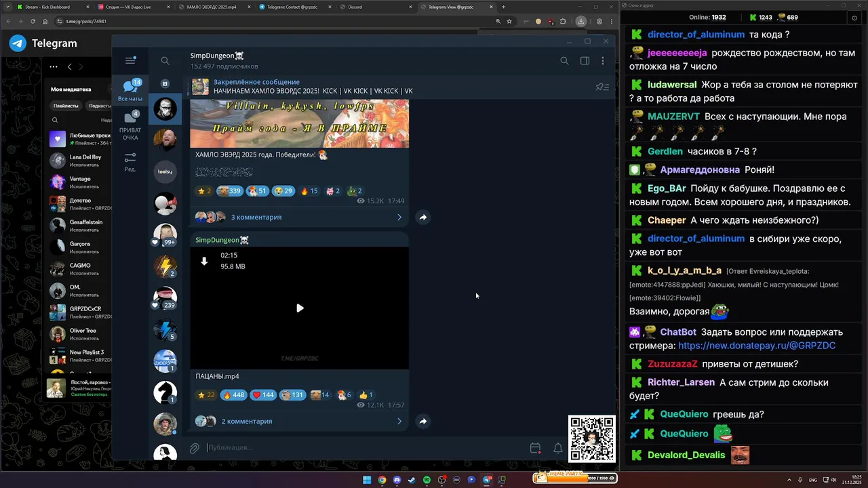Open search in the chat list column

click(x=165, y=61)
